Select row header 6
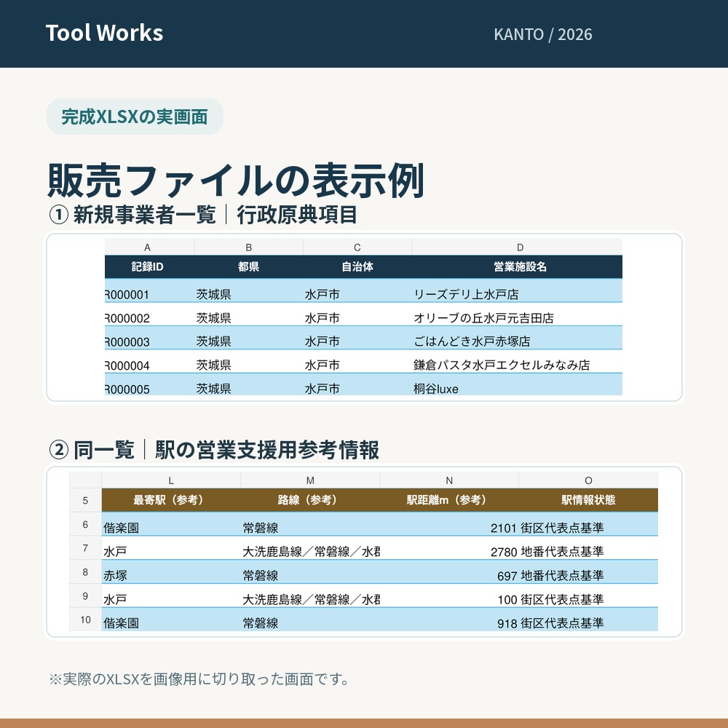 pos(85,524)
